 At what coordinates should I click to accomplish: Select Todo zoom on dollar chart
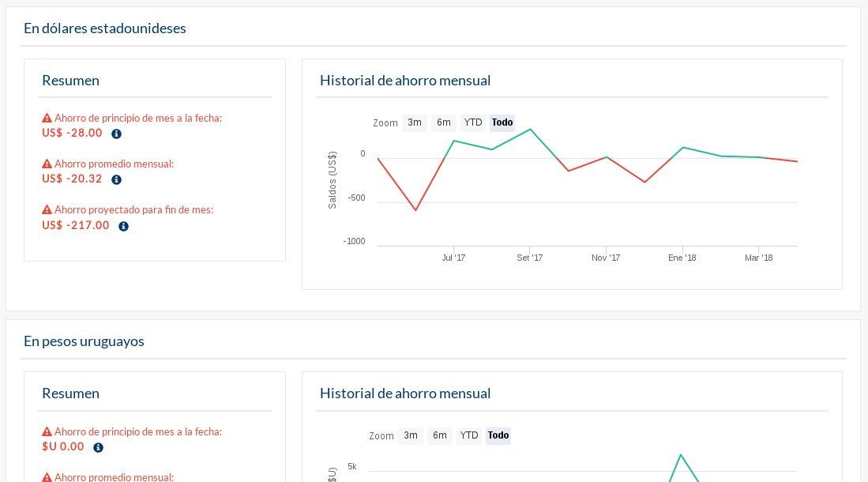click(502, 122)
